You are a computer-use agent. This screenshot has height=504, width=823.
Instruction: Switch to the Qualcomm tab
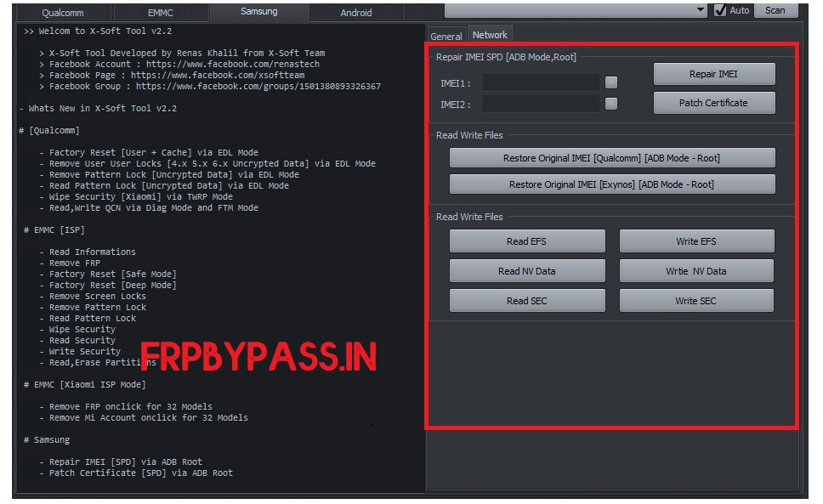[62, 13]
